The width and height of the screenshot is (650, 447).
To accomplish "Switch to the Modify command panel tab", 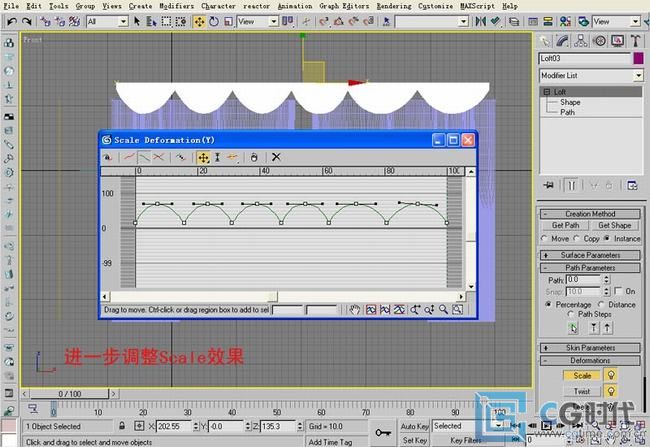I will (x=562, y=41).
